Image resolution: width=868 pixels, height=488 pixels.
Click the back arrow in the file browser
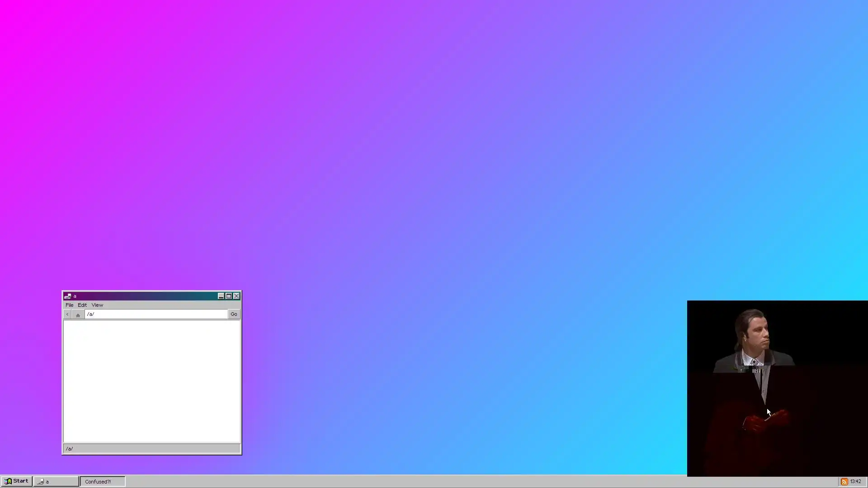pos(67,314)
